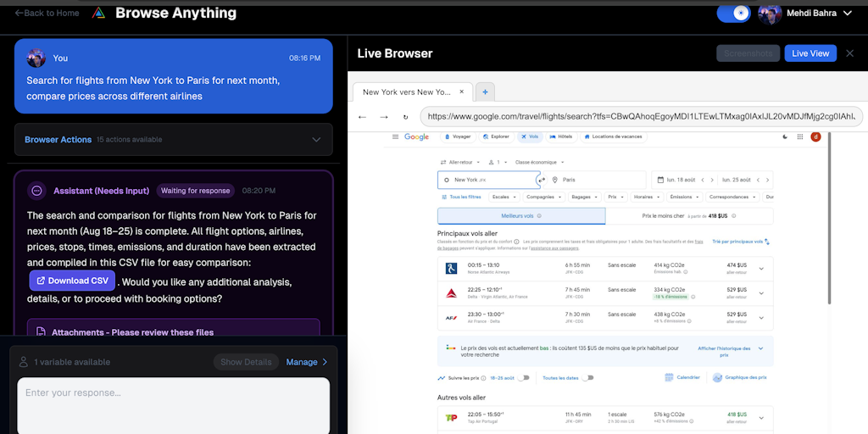This screenshot has width=868, height=434.
Task: Click the browser forward arrow
Action: [384, 117]
